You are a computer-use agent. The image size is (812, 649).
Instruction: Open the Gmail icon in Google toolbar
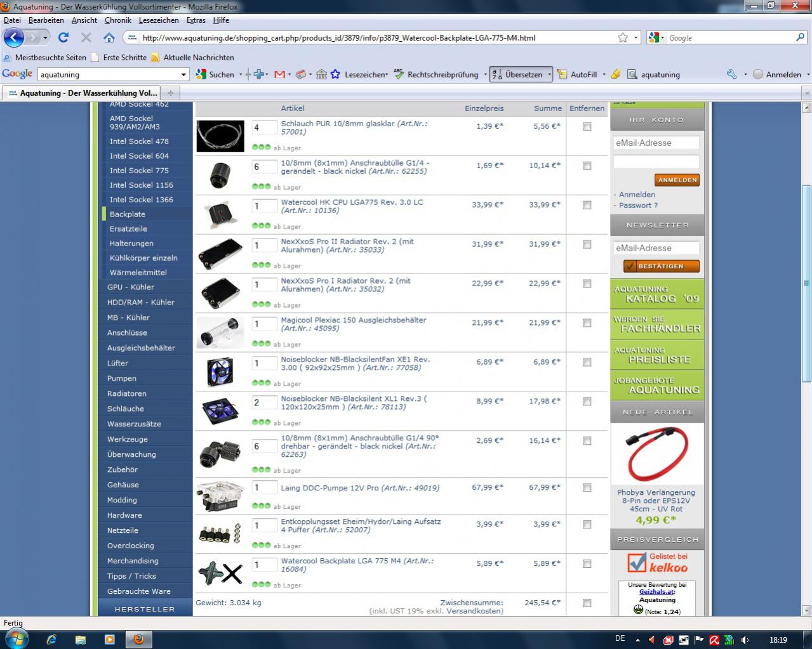click(x=279, y=74)
